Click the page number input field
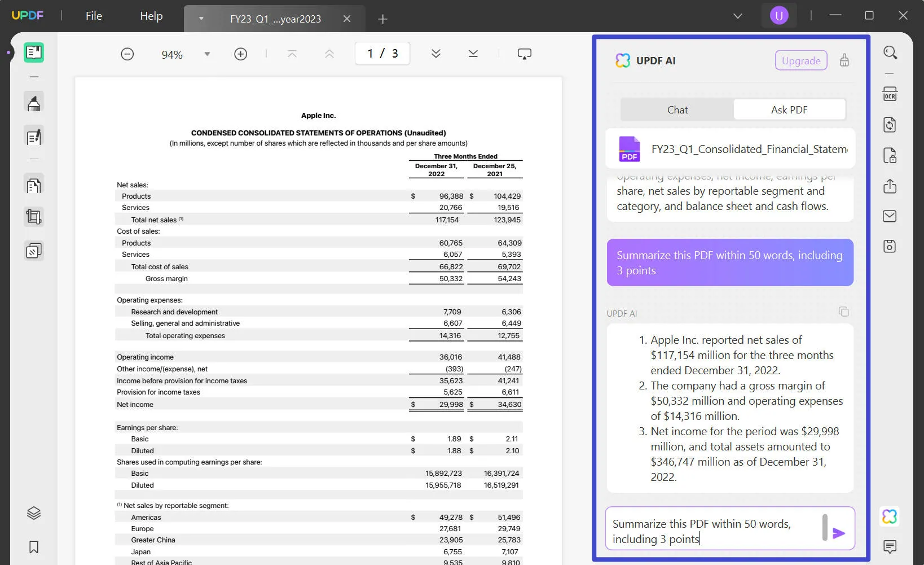The height and width of the screenshot is (565, 924). point(382,54)
